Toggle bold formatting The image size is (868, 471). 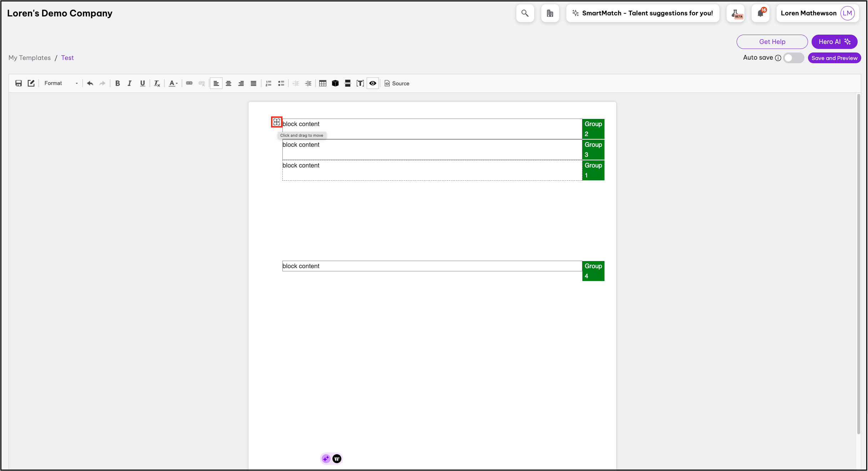pyautogui.click(x=117, y=83)
